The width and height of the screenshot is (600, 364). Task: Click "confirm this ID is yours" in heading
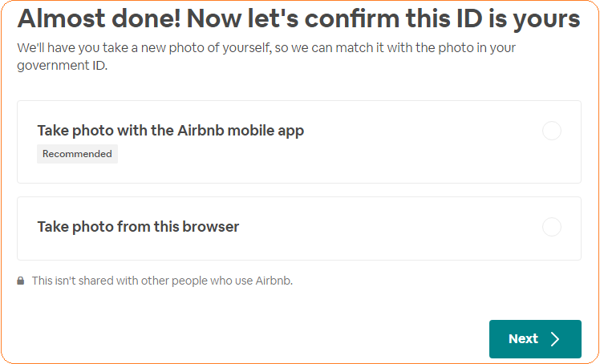point(449,19)
